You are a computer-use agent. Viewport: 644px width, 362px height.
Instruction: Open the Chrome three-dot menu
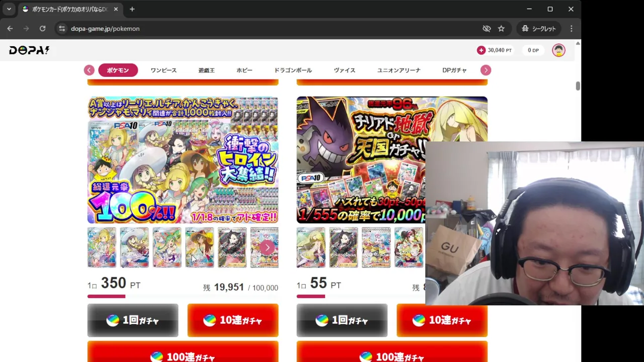(571, 29)
